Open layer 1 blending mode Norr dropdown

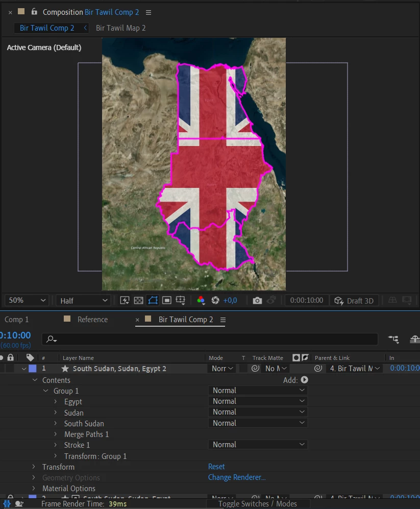tap(223, 369)
